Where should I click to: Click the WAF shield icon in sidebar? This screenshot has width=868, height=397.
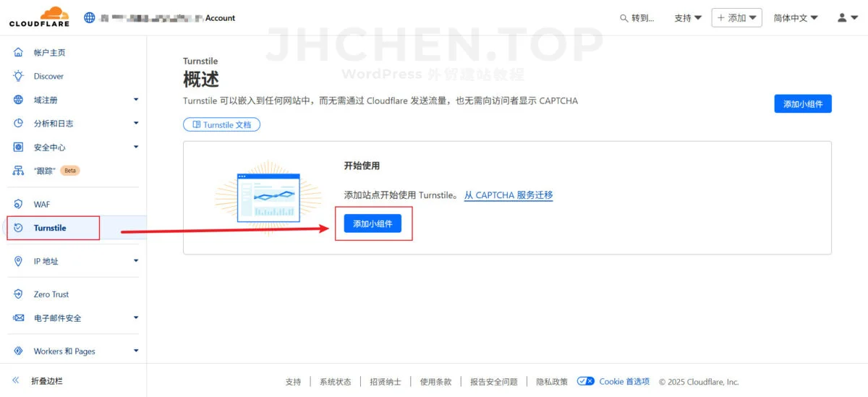(19, 205)
